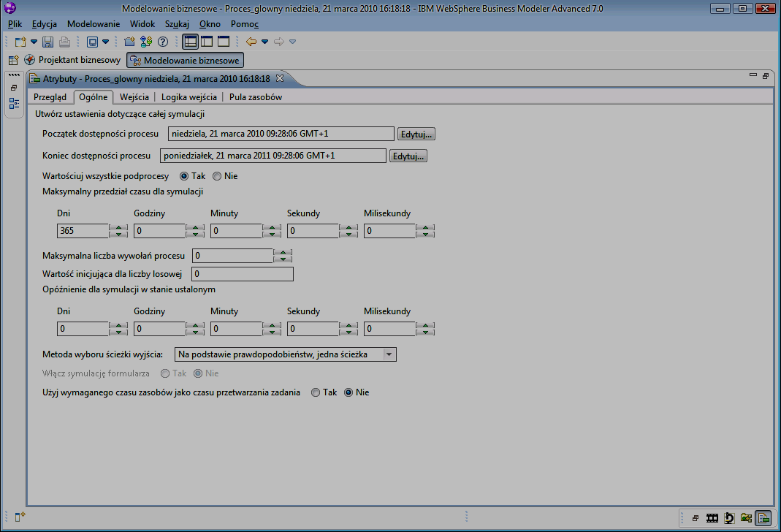Image resolution: width=781 pixels, height=532 pixels.
Task: Select Tak for Wartościuj wszystkie podprocesy
Action: [184, 176]
